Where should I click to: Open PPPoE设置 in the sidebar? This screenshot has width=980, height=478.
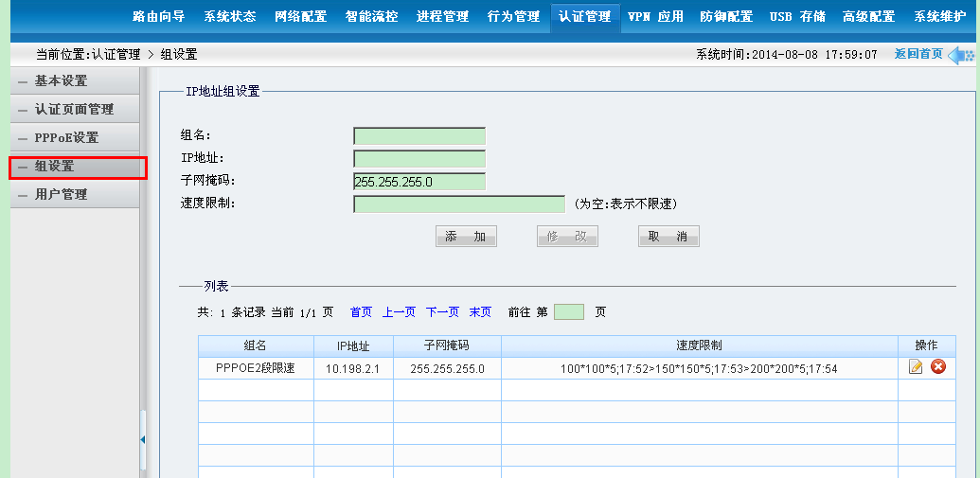point(66,138)
